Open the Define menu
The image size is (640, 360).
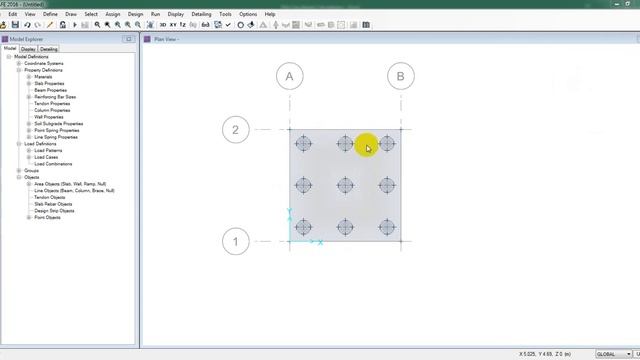[50, 14]
